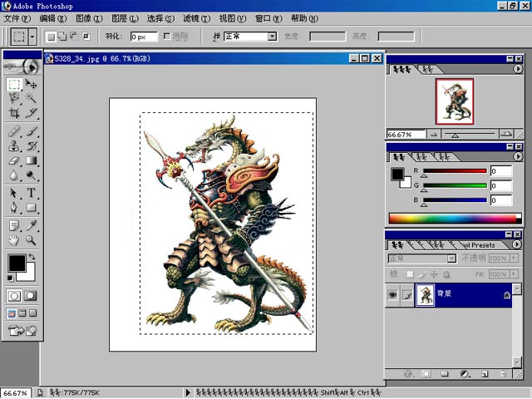
Task: Reset default foreground and background colors
Action: [x=11, y=278]
